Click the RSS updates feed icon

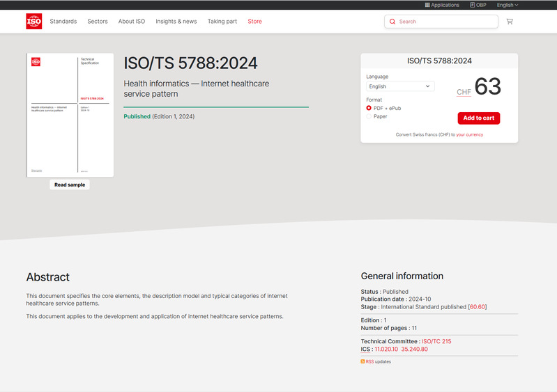click(x=363, y=361)
